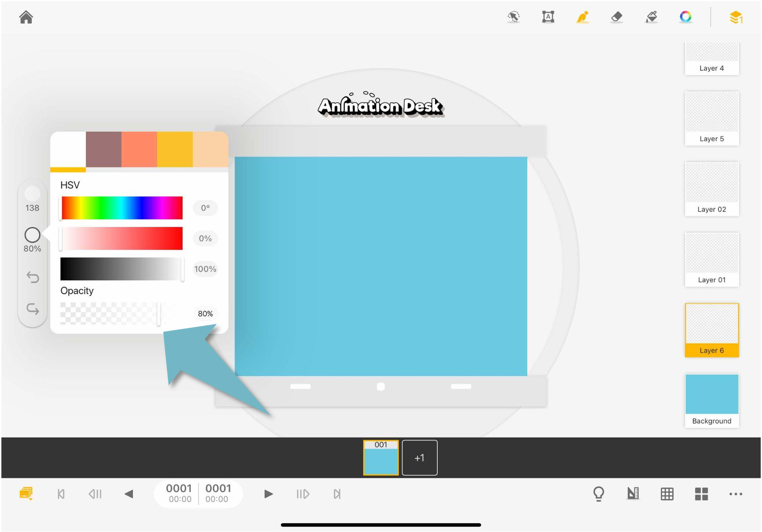Select the brush pen tool
This screenshot has height=532, width=762.
point(583,16)
